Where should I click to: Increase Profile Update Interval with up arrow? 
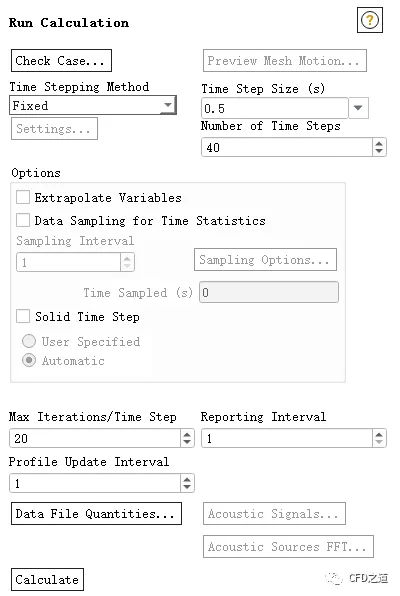point(187,479)
